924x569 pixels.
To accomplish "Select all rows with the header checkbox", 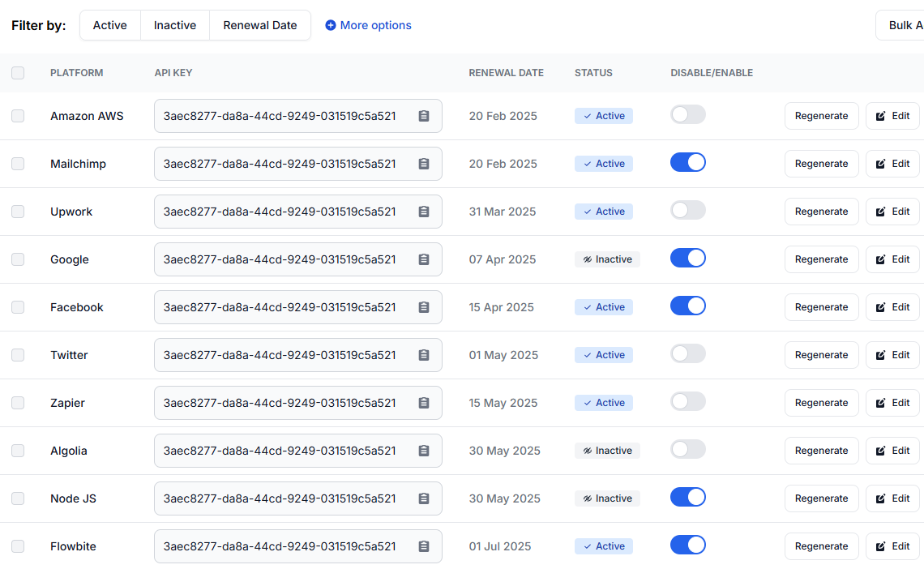I will [x=18, y=72].
